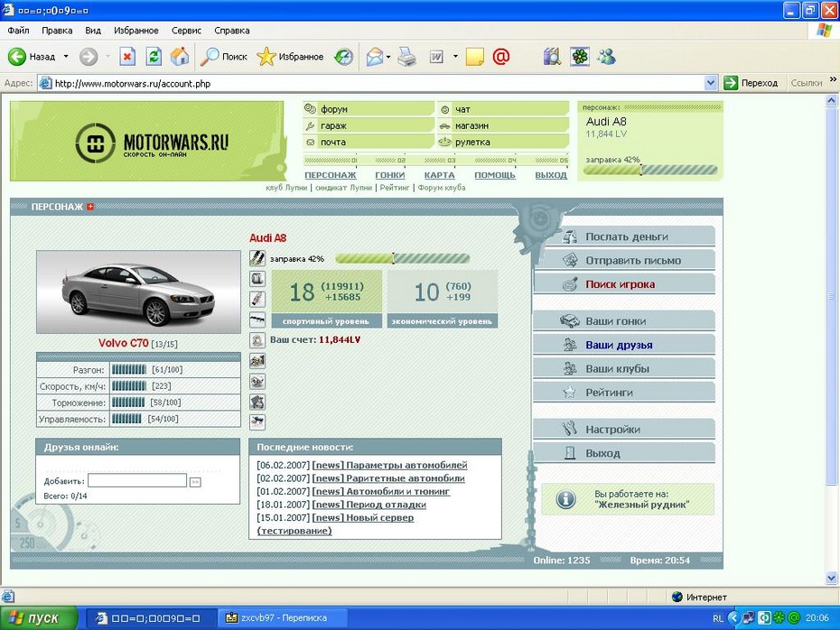Open the Edit with Word dropdown arrow

455,56
